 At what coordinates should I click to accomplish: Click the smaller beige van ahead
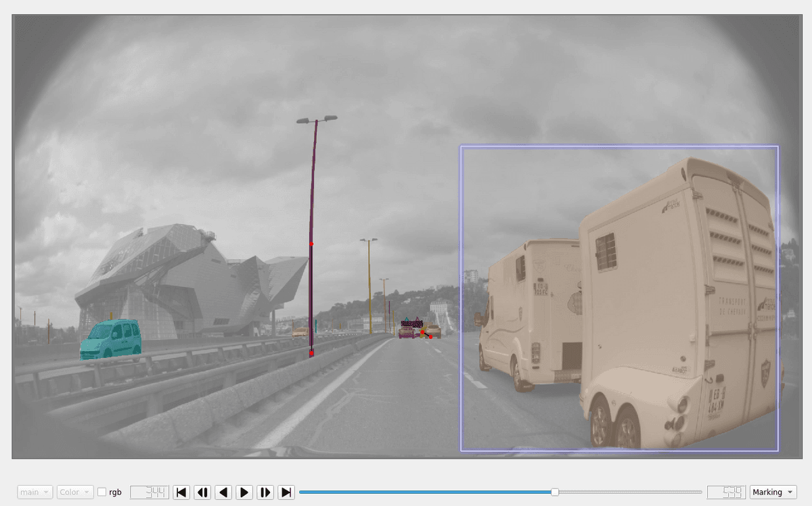[x=531, y=311]
